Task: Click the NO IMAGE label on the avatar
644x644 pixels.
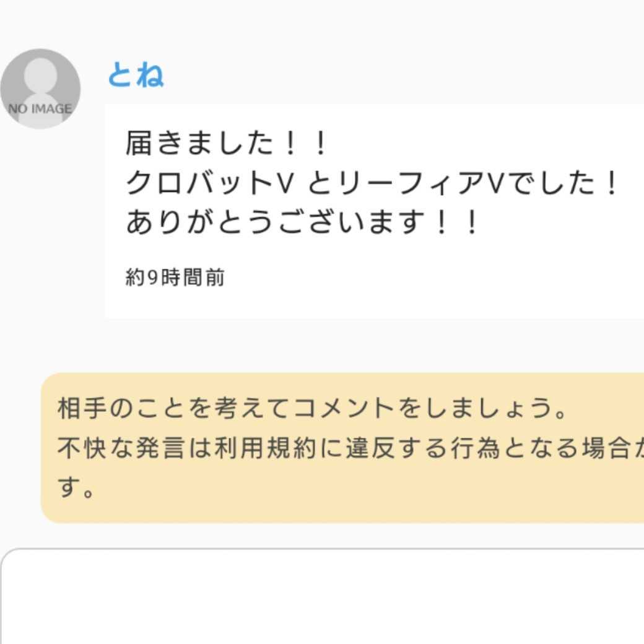Action: pos(40,109)
